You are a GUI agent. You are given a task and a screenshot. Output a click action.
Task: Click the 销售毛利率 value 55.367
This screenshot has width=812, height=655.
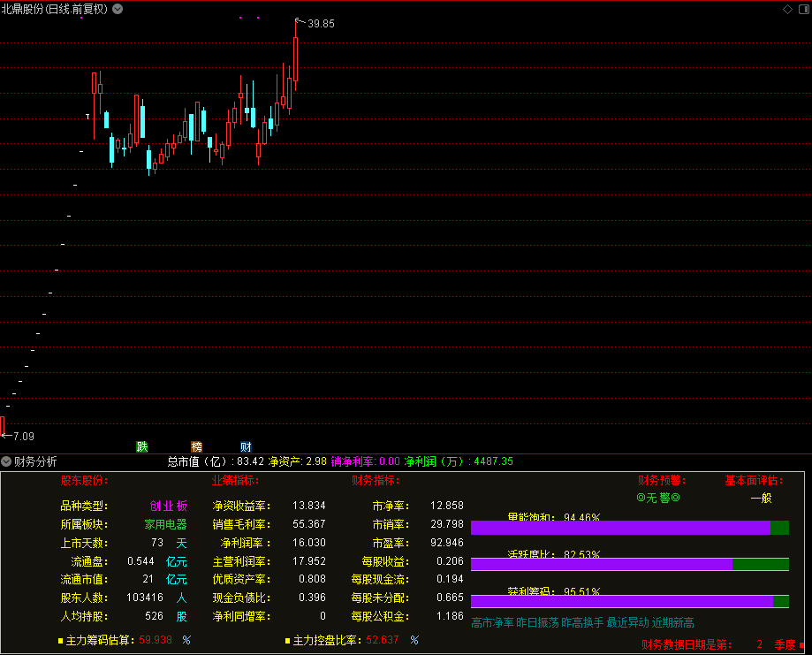point(309,524)
